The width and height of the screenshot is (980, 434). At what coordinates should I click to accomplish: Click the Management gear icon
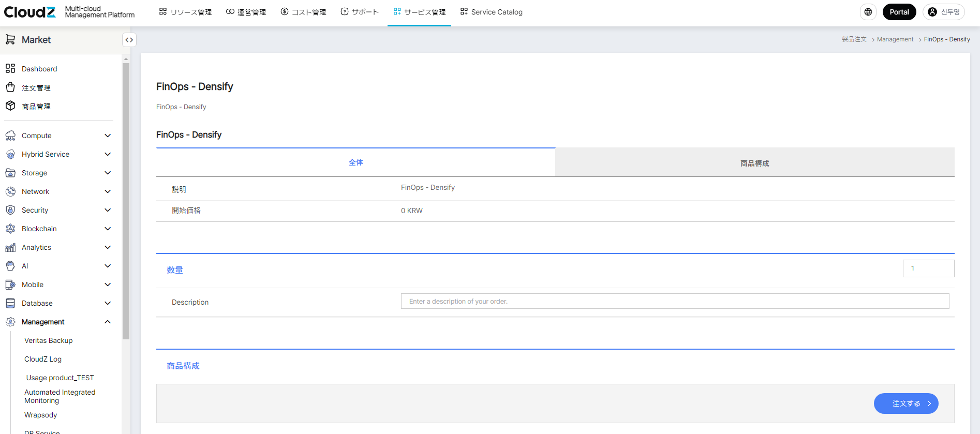(10, 322)
